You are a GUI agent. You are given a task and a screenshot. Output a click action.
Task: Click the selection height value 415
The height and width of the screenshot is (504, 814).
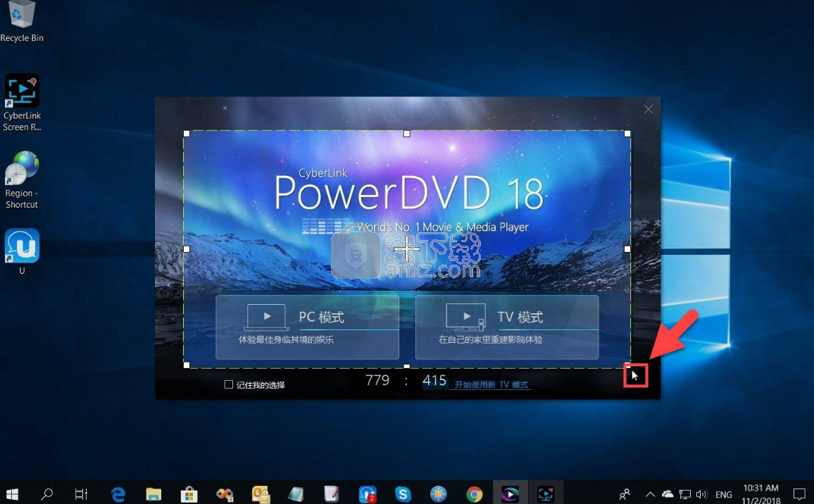[434, 381]
